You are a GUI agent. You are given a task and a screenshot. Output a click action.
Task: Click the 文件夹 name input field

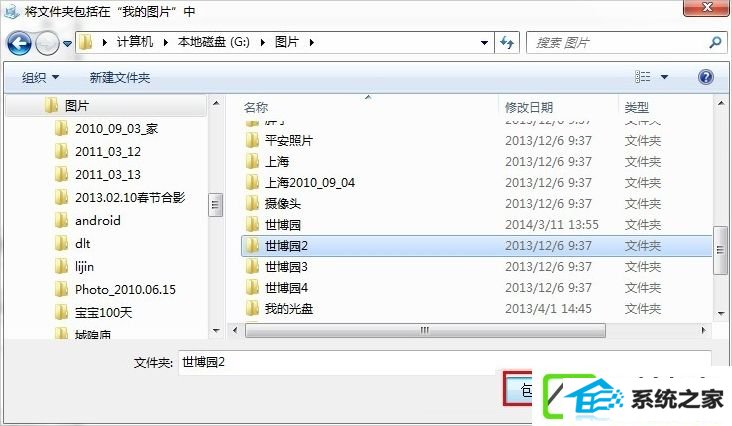pyautogui.click(x=444, y=362)
